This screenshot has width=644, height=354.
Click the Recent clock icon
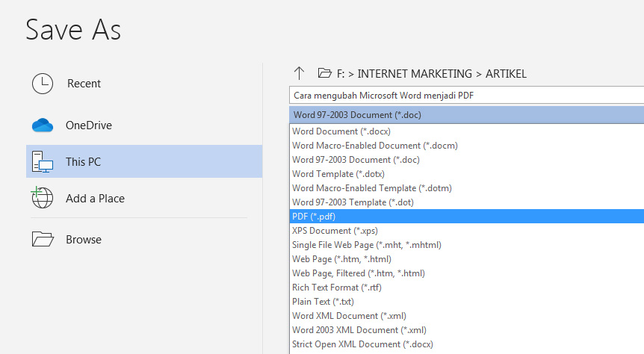(43, 84)
